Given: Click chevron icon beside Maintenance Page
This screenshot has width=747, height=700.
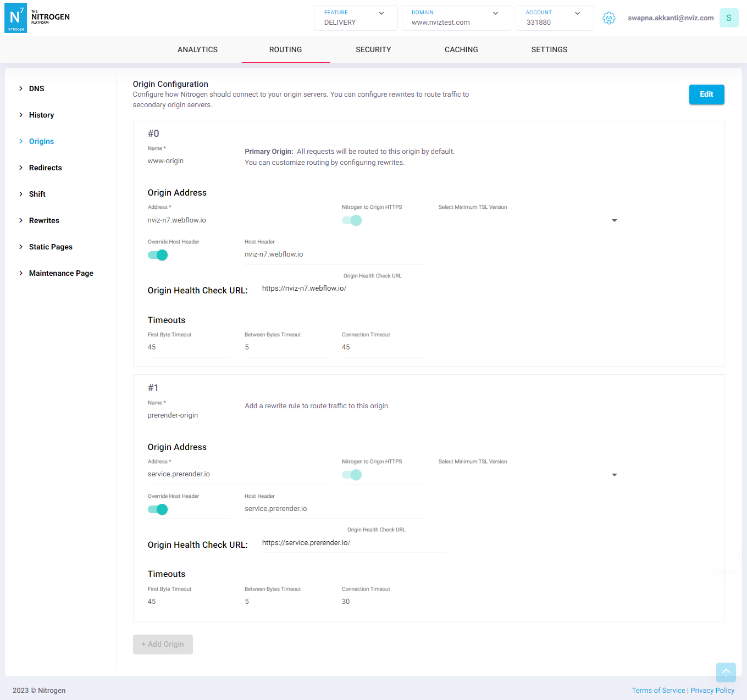Looking at the screenshot, I should (x=21, y=273).
